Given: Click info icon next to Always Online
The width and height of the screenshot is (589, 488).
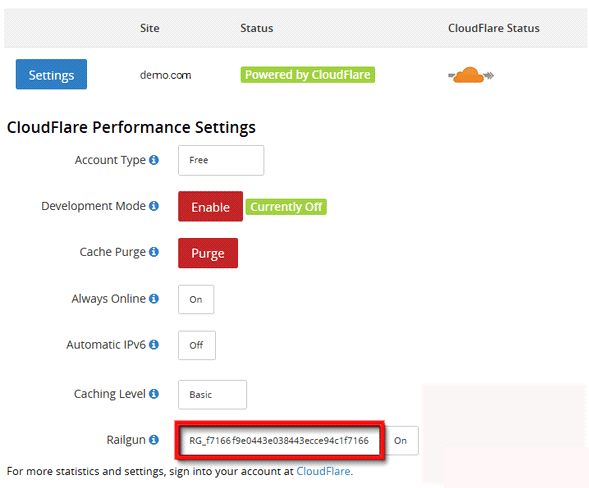Looking at the screenshot, I should tap(154, 299).
